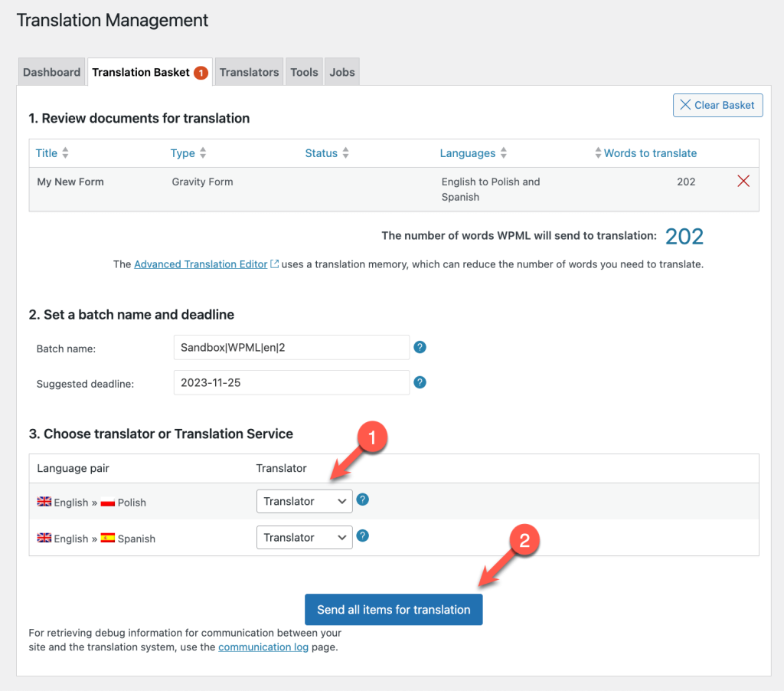The image size is (784, 691).
Task: Open the Jobs tab
Action: (x=341, y=71)
